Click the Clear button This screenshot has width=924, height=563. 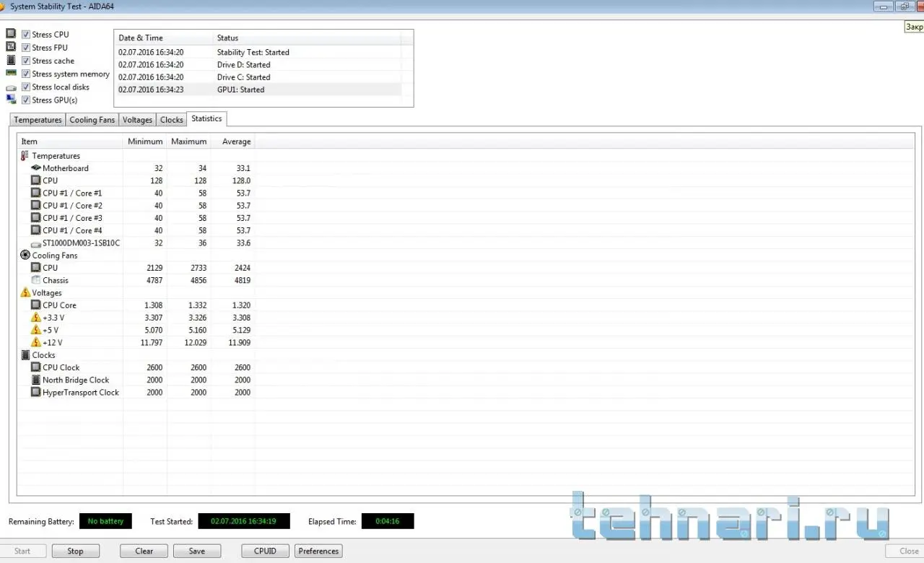tap(144, 551)
